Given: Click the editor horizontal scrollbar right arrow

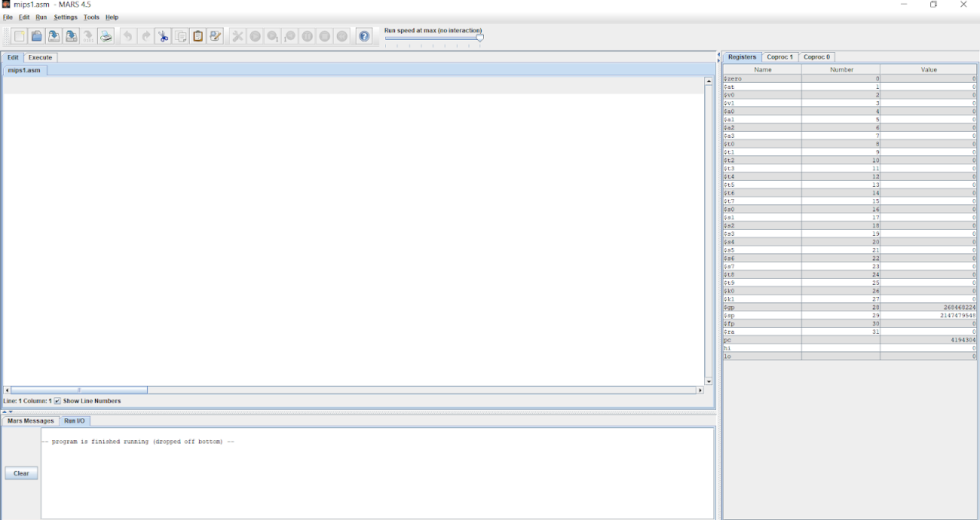Looking at the screenshot, I should point(700,391).
